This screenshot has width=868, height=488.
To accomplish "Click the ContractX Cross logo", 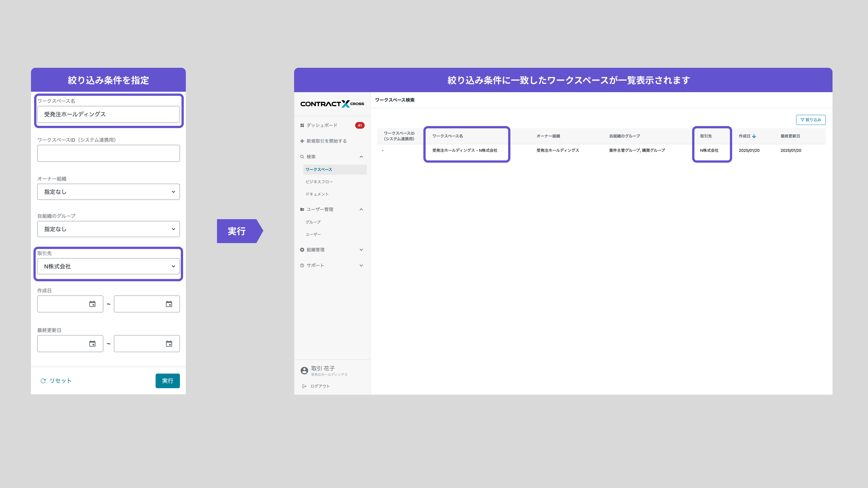I will tap(332, 104).
